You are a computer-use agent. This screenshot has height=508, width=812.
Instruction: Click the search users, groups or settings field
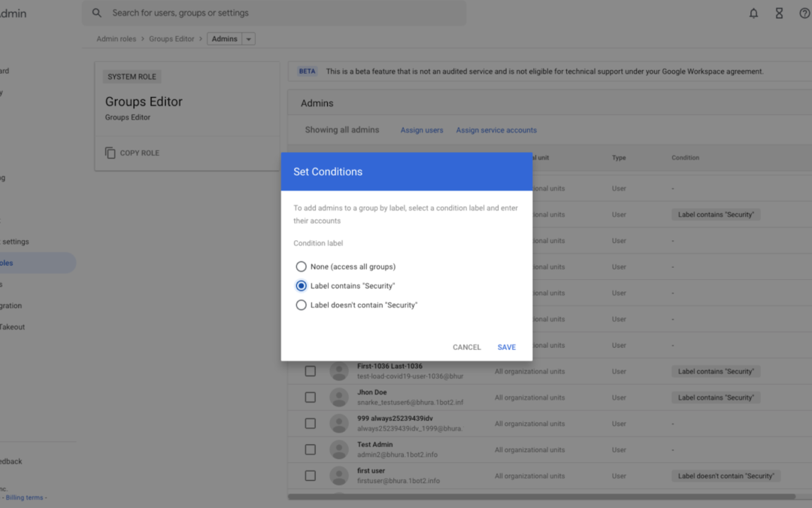click(x=274, y=13)
